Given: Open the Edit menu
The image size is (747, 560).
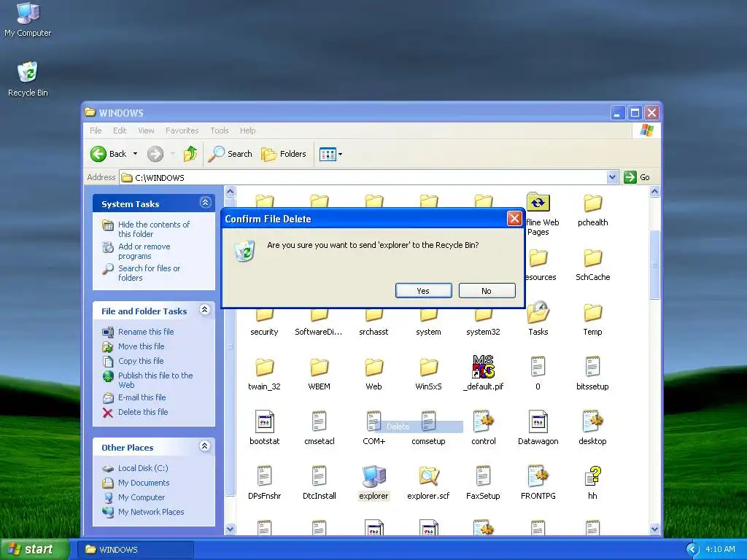Looking at the screenshot, I should click(120, 131).
